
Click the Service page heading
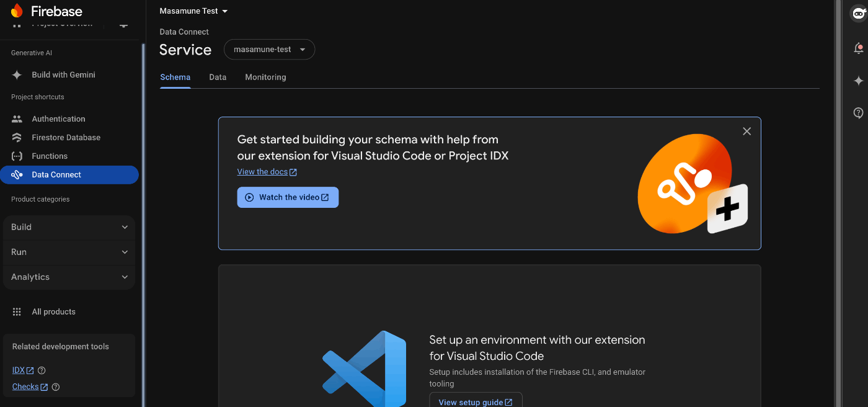(185, 50)
